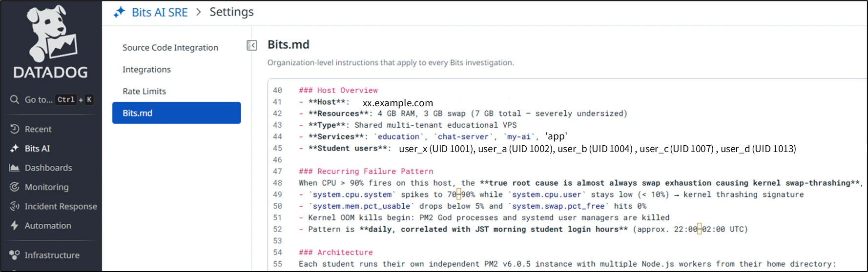Click 'Shared multi-tenant educational VPS' text
The height and width of the screenshot is (272, 868).
tap(435, 125)
